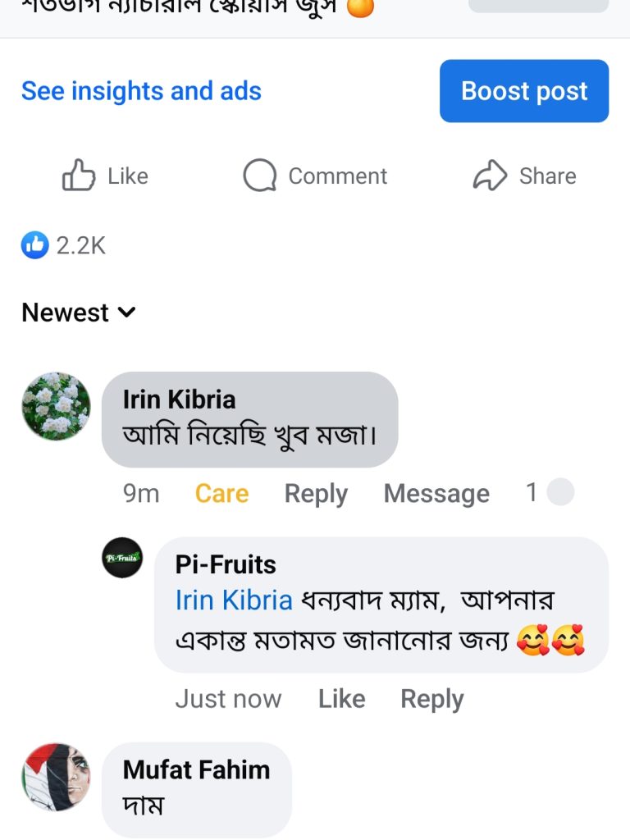Open the Pi-Fruits name in reply

(x=226, y=564)
